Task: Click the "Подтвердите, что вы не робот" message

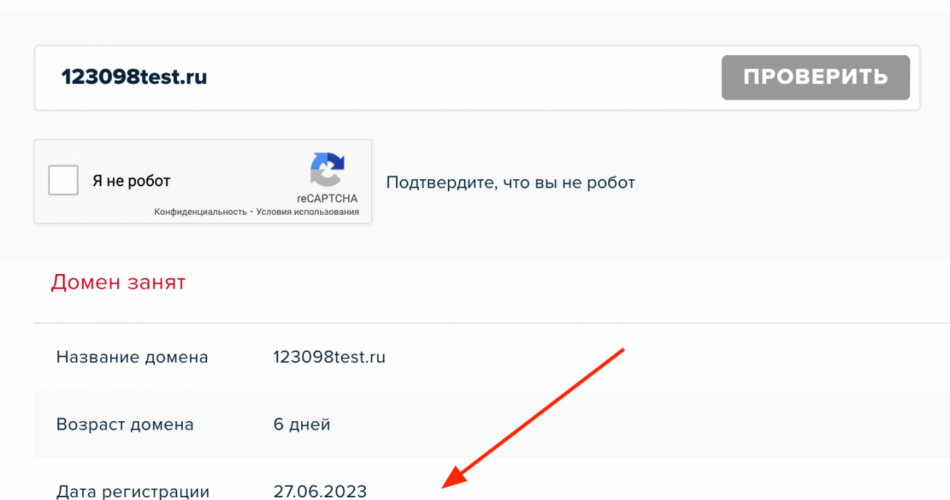Action: (510, 182)
